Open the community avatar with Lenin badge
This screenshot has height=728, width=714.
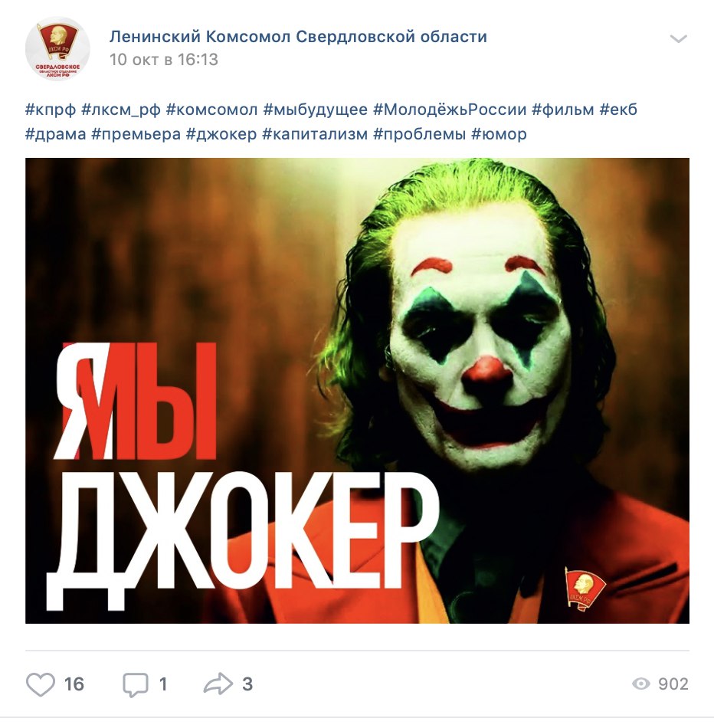pyautogui.click(x=57, y=49)
